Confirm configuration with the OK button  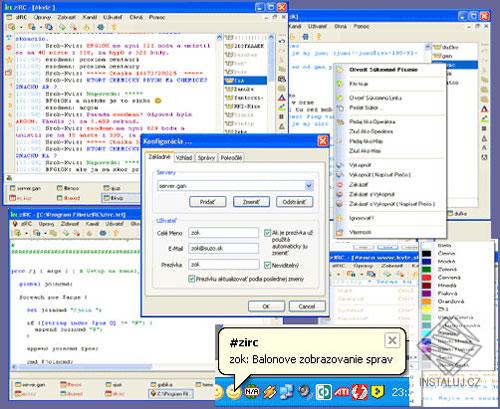coord(266,306)
